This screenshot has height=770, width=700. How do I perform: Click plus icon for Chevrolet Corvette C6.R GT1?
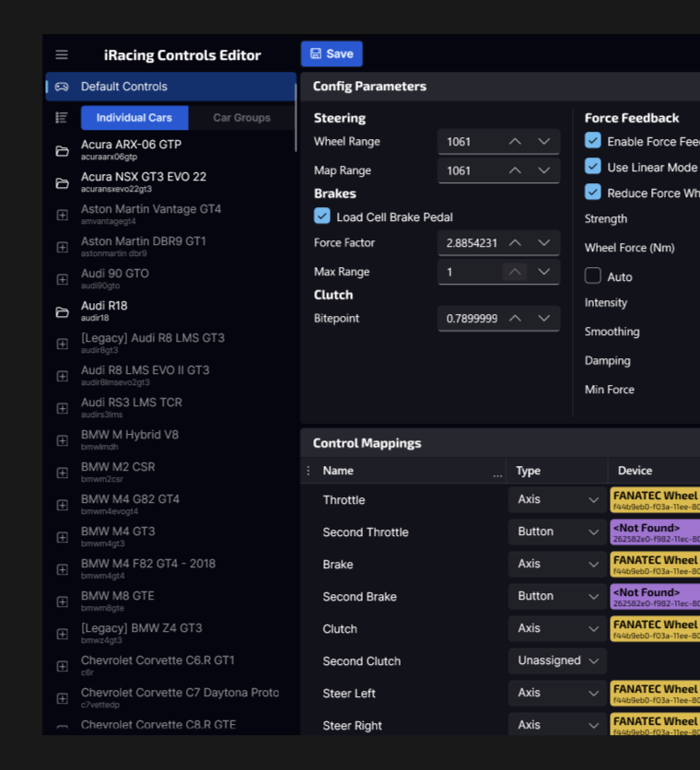[x=62, y=667]
